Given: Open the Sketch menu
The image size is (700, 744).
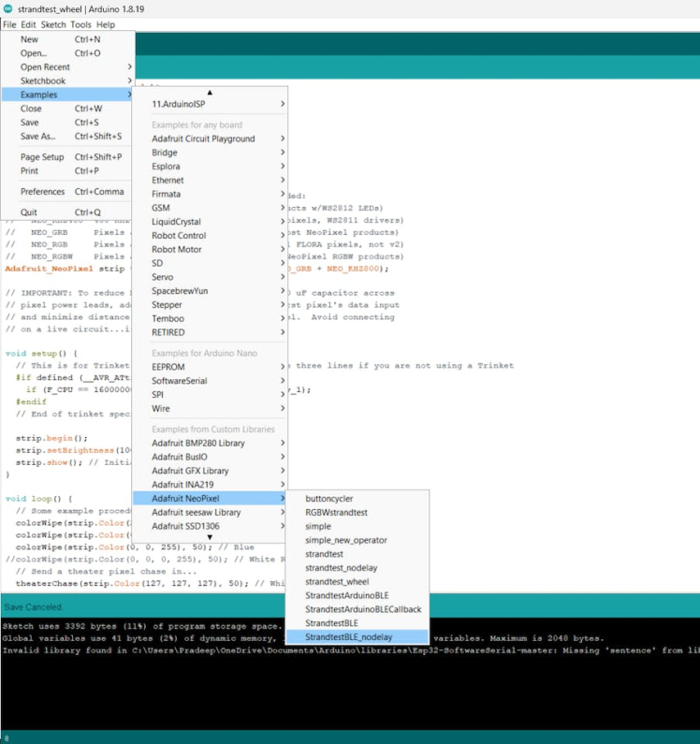Looking at the screenshot, I should (x=53, y=24).
